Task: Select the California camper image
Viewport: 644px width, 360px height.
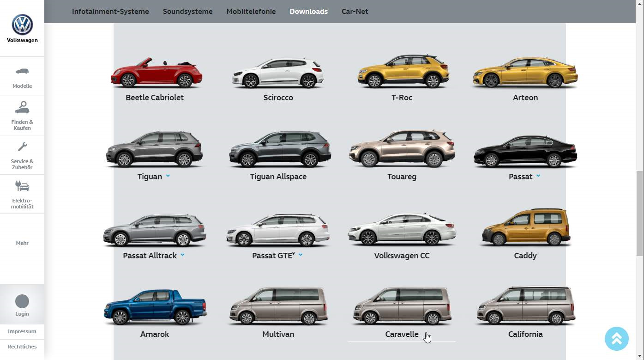Action: (x=526, y=305)
